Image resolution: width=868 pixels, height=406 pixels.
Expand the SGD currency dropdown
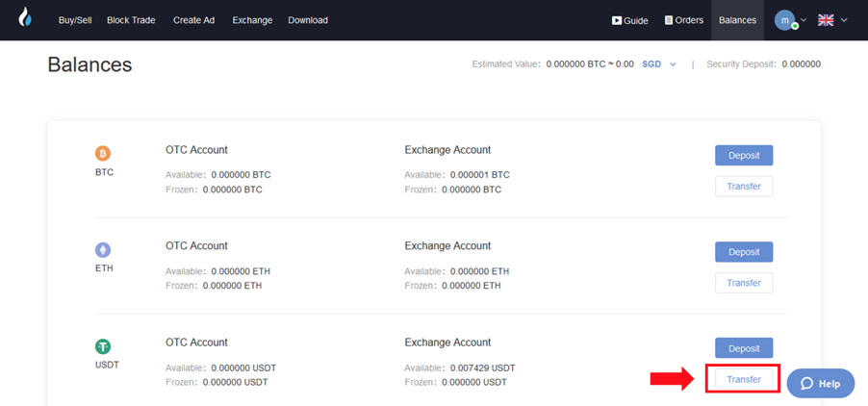coord(659,64)
